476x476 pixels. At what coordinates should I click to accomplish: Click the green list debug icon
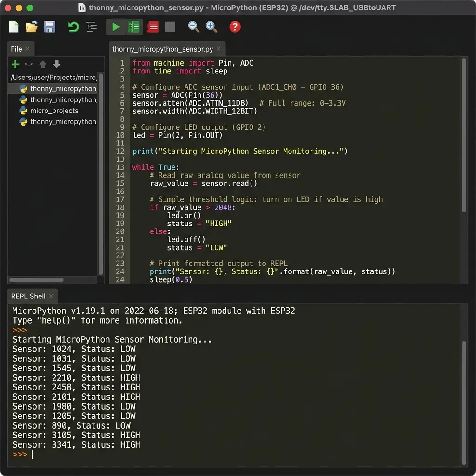tap(134, 27)
